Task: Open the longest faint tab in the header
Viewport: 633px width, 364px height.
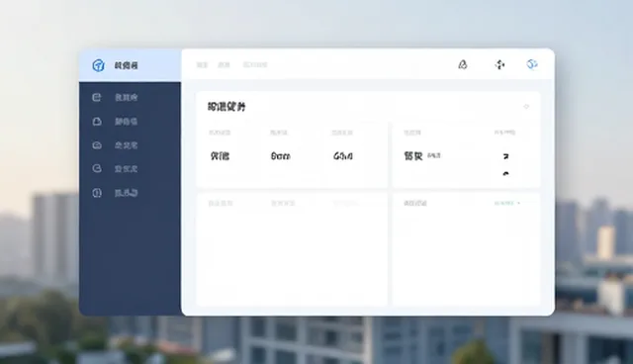Action: (x=255, y=64)
